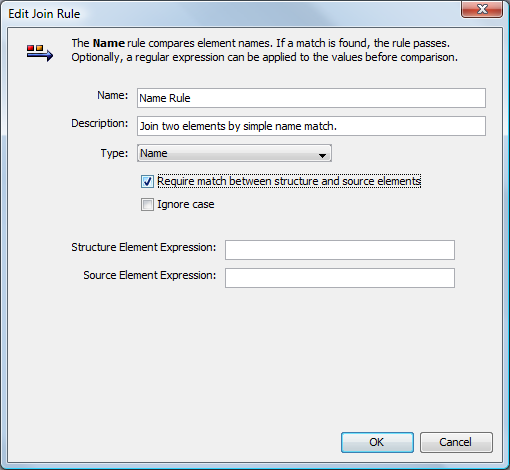Dismiss dialog with Cancel button
The image size is (510, 470).
click(x=456, y=442)
